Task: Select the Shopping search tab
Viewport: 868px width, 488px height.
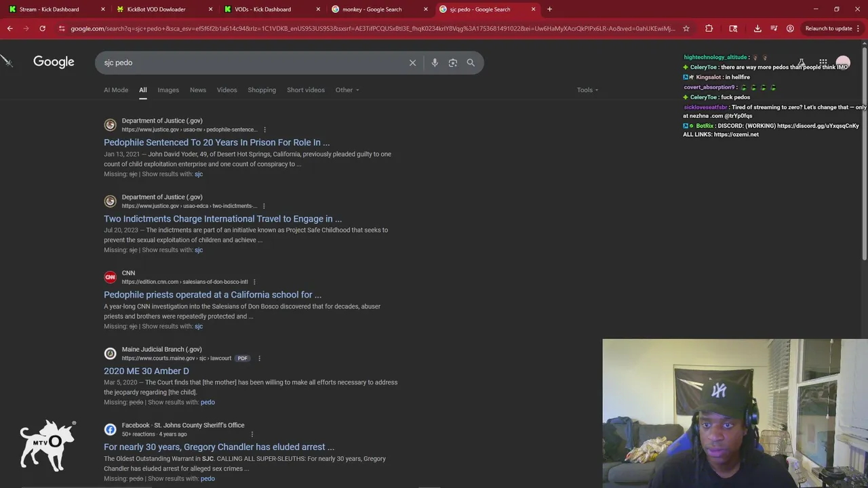Action: click(x=262, y=90)
